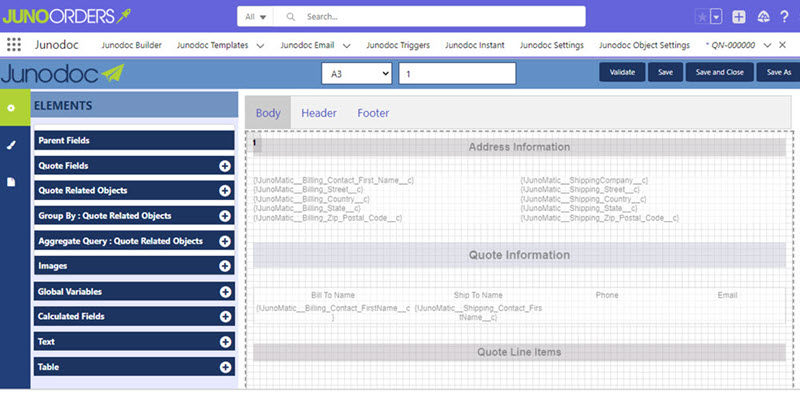Switch to the Footer tab
This screenshot has height=394, width=800.
(373, 113)
